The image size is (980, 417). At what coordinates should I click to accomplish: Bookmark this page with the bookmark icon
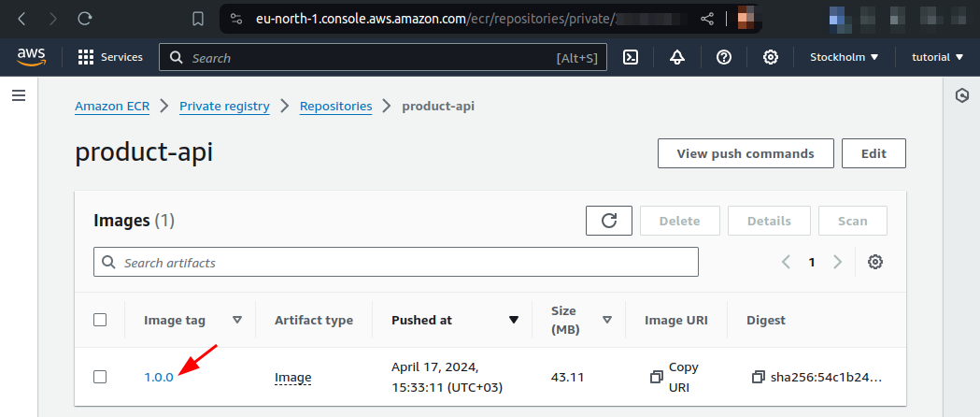(x=198, y=20)
